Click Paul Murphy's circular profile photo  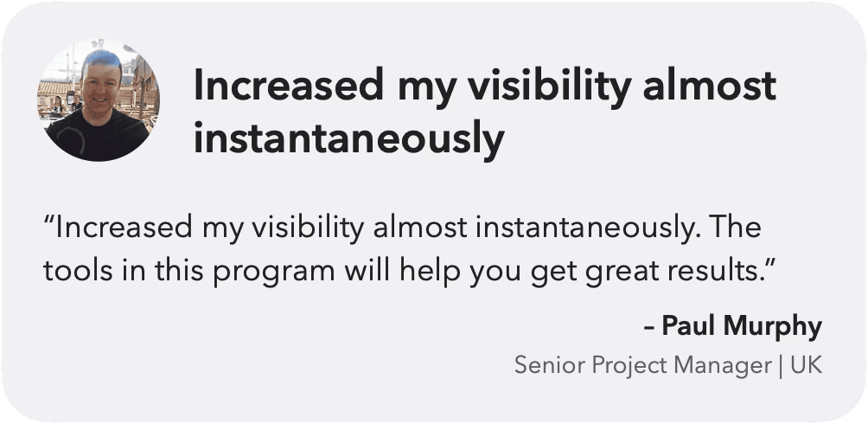click(99, 100)
